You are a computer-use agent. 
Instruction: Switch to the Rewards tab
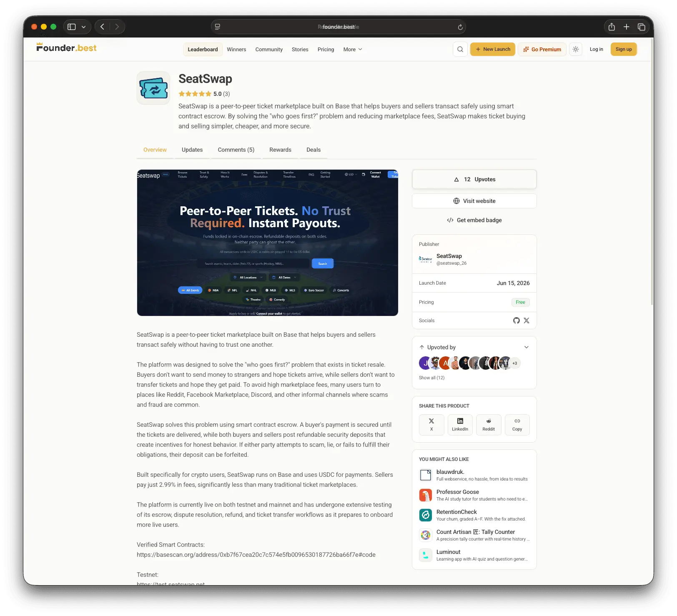click(x=280, y=150)
